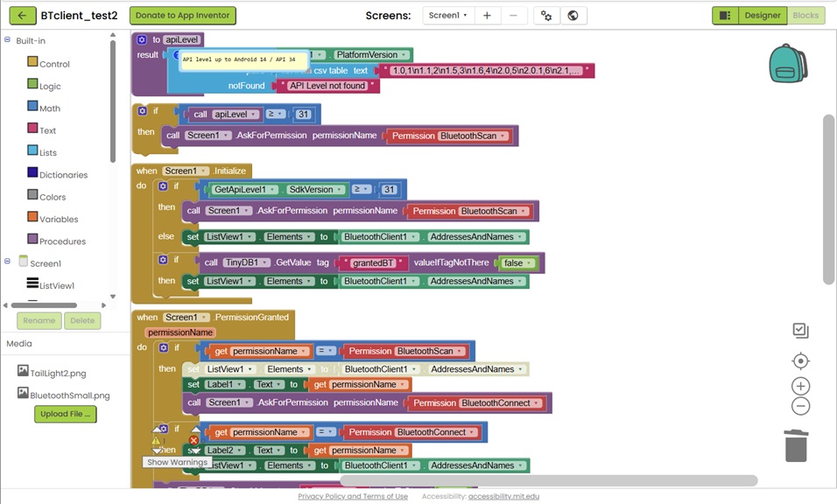Image resolution: width=837 pixels, height=504 pixels.
Task: Click the globe language icon
Action: tap(573, 16)
